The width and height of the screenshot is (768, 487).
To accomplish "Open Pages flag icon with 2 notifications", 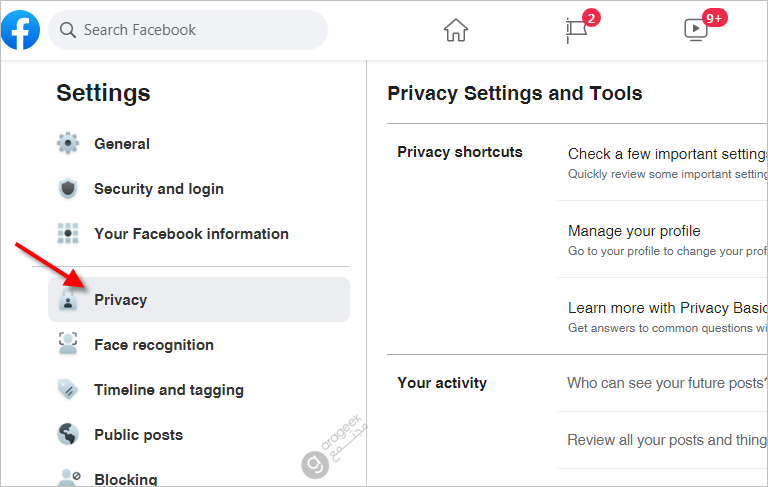I will coord(577,30).
